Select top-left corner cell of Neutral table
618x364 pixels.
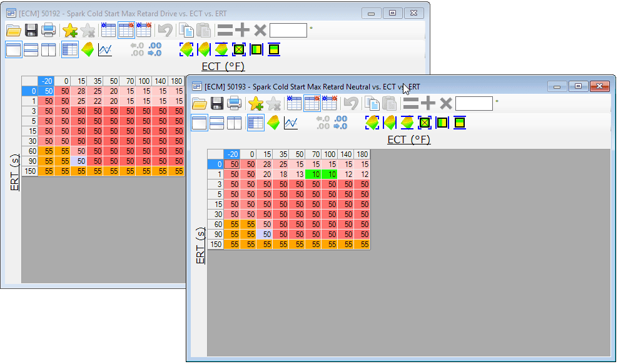pos(216,154)
